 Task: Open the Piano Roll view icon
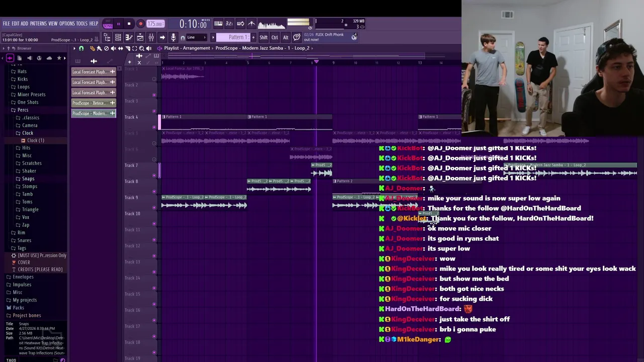(129, 37)
